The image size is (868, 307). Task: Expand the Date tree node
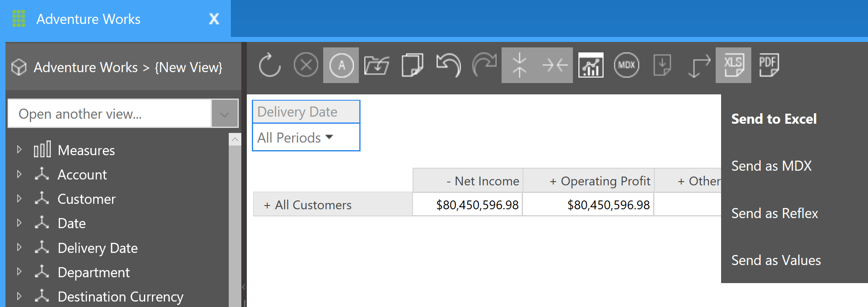coord(19,222)
